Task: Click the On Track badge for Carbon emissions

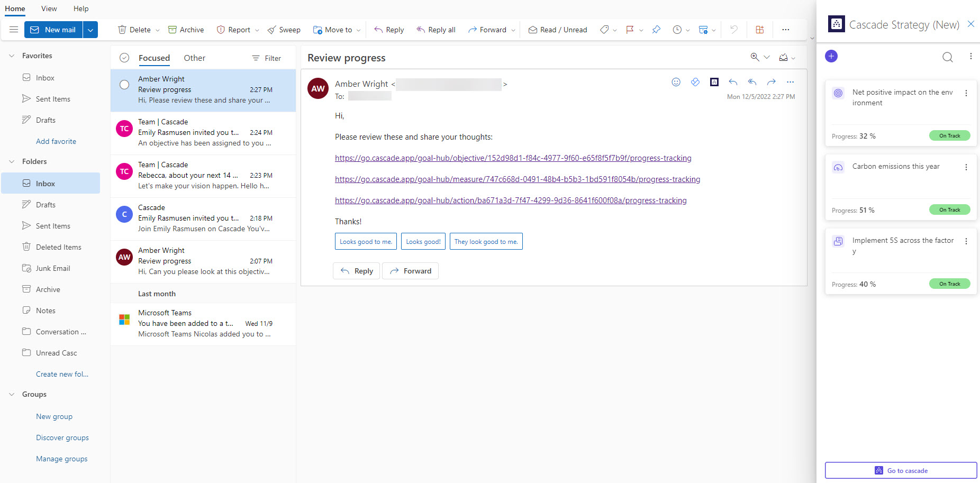Action: click(x=949, y=209)
